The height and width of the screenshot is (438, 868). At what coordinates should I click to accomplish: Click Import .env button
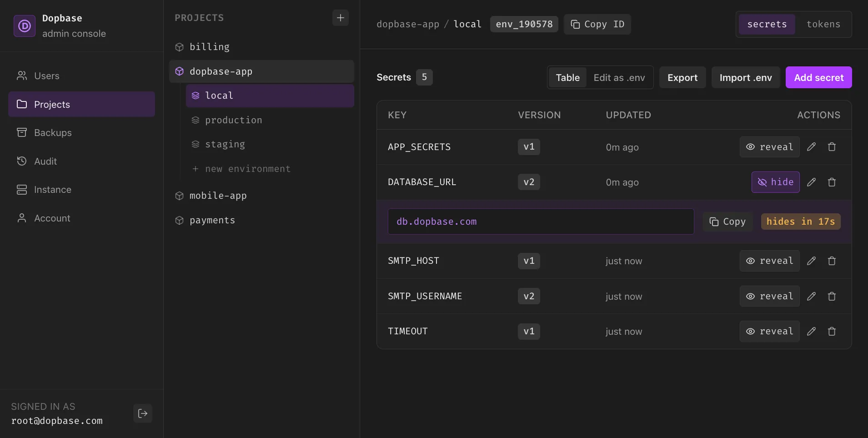pos(745,78)
